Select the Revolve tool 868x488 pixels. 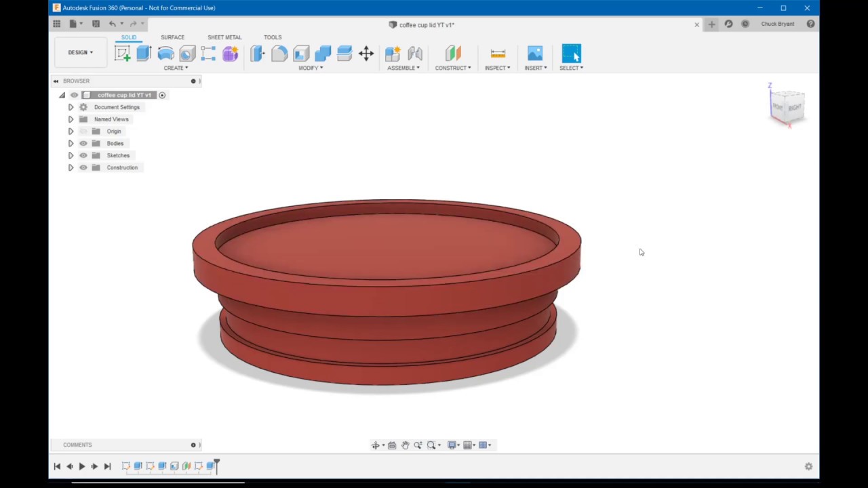tap(165, 54)
